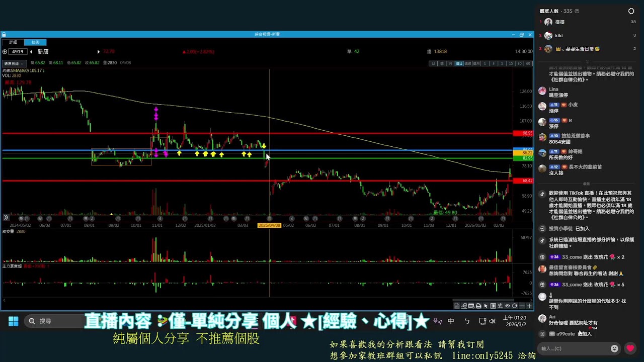Viewport: 644px width, 362px height.
Task: Select the 還日 adjusted daily period button
Action: point(459,64)
